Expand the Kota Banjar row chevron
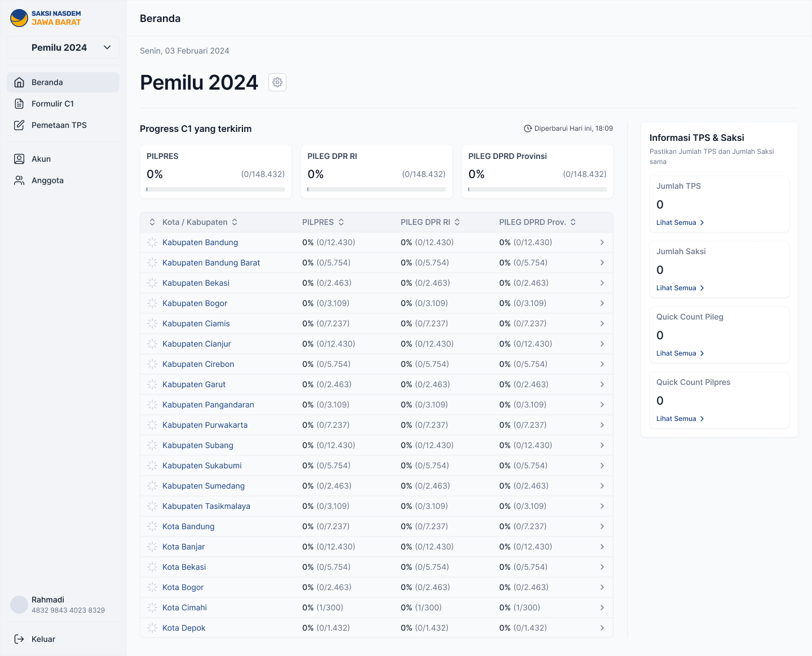This screenshot has height=656, width=812. coord(602,547)
